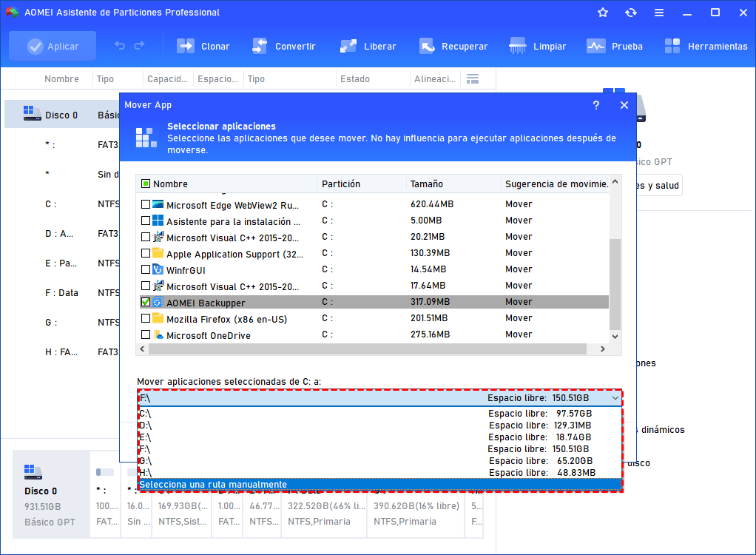Click the WinfrGUI app icon
The height and width of the screenshot is (555, 756).
point(158,269)
